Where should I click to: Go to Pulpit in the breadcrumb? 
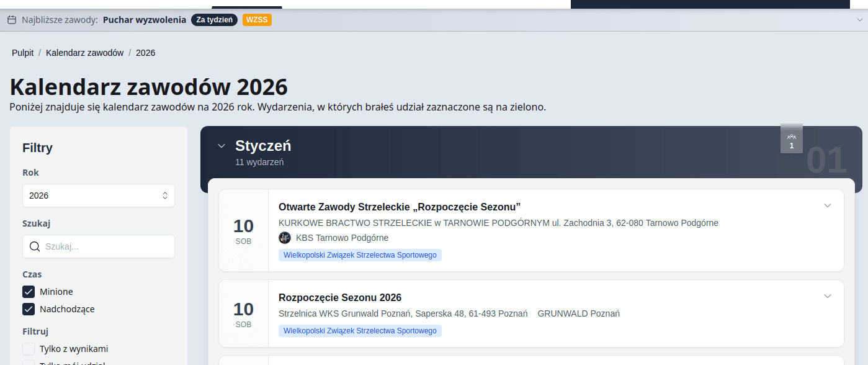tap(23, 53)
